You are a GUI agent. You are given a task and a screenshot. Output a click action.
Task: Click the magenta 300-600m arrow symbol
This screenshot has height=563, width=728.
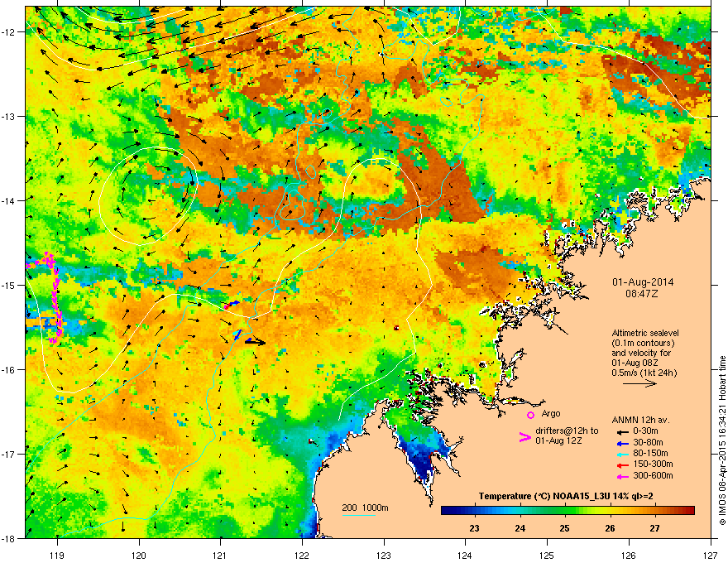(621, 476)
